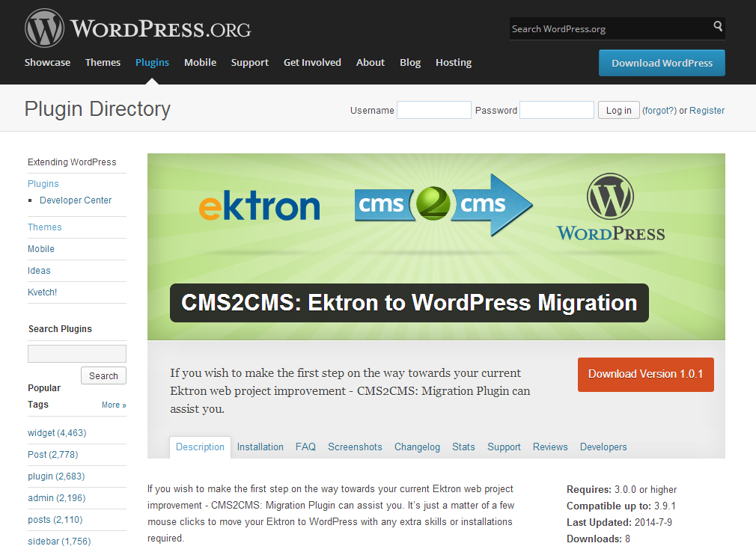
Task: Open the Showcase menu item
Action: [47, 63]
